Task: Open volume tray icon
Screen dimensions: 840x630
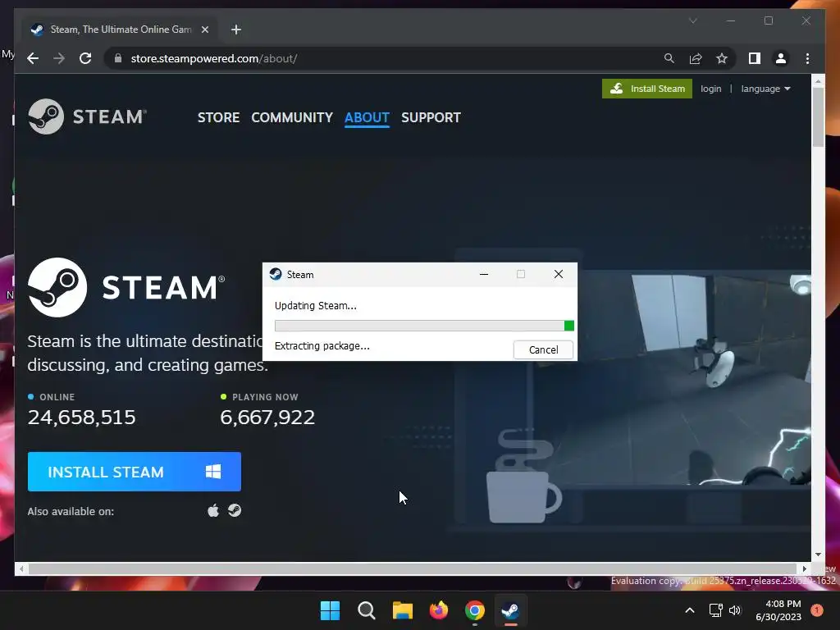Action: click(x=735, y=610)
